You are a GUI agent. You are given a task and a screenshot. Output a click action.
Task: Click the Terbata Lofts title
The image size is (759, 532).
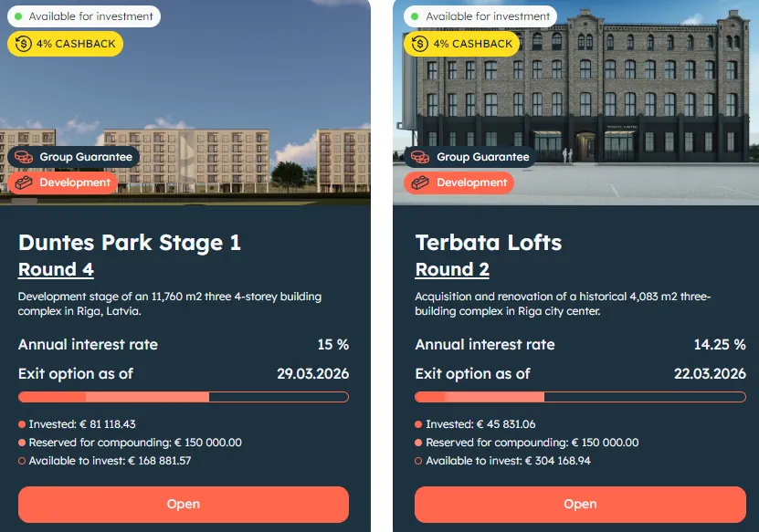point(489,243)
